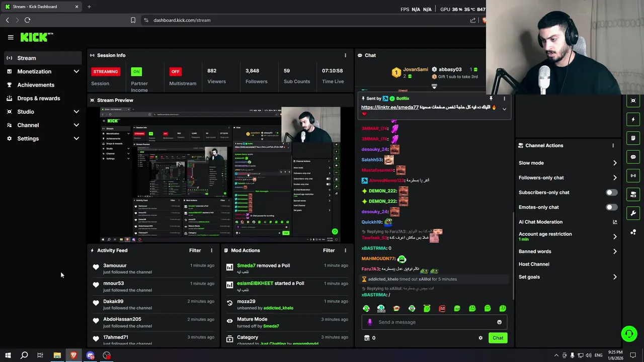Reload the page with browser refresh icon
This screenshot has height=362, width=644.
[x=27, y=20]
